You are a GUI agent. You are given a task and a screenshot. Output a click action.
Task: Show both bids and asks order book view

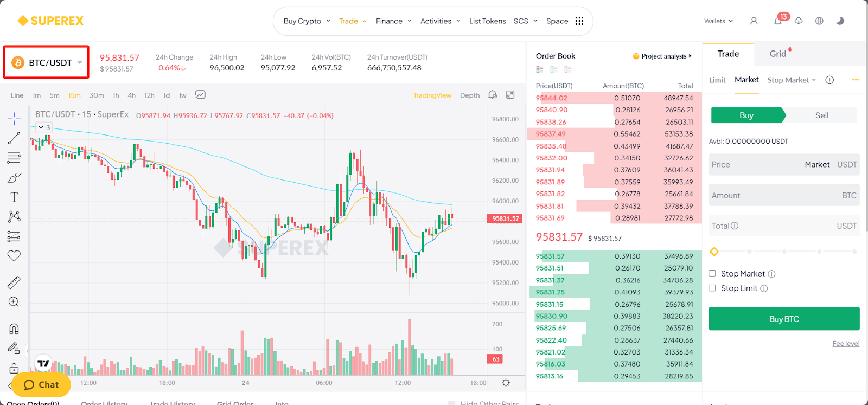click(x=539, y=69)
